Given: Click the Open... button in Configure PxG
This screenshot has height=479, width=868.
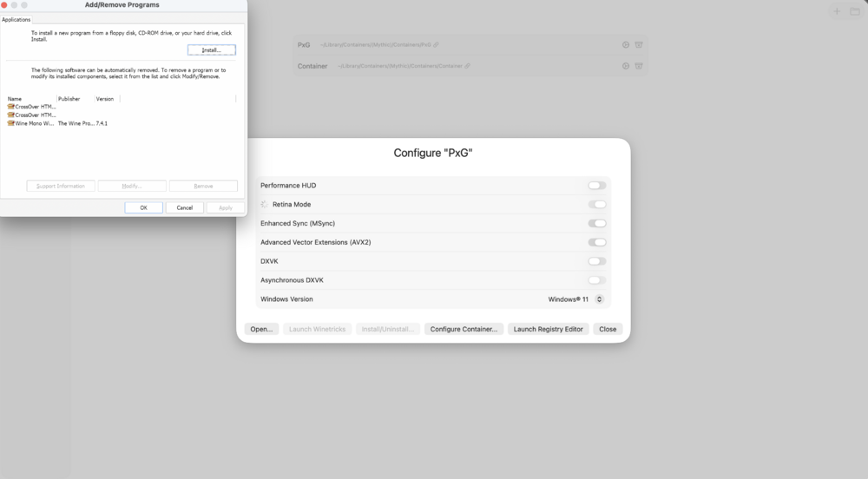Looking at the screenshot, I should click(x=261, y=329).
